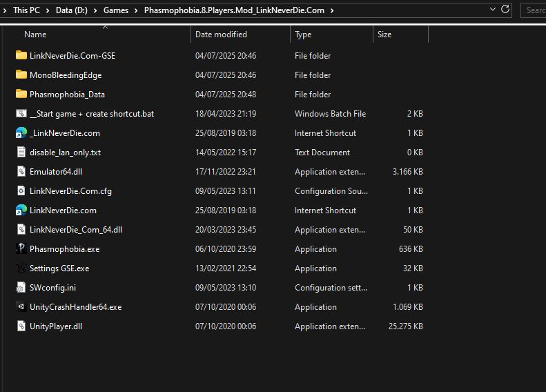Click the Settings GSE.exe icon
The height and width of the screenshot is (392, 546).
click(x=21, y=268)
